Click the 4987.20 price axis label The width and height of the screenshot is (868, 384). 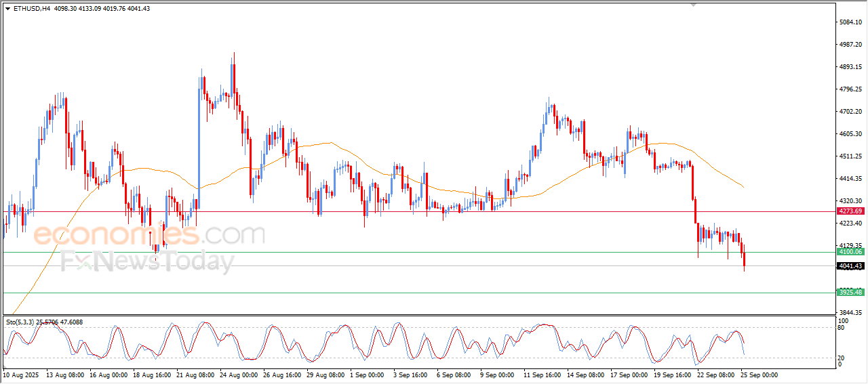pyautogui.click(x=850, y=45)
